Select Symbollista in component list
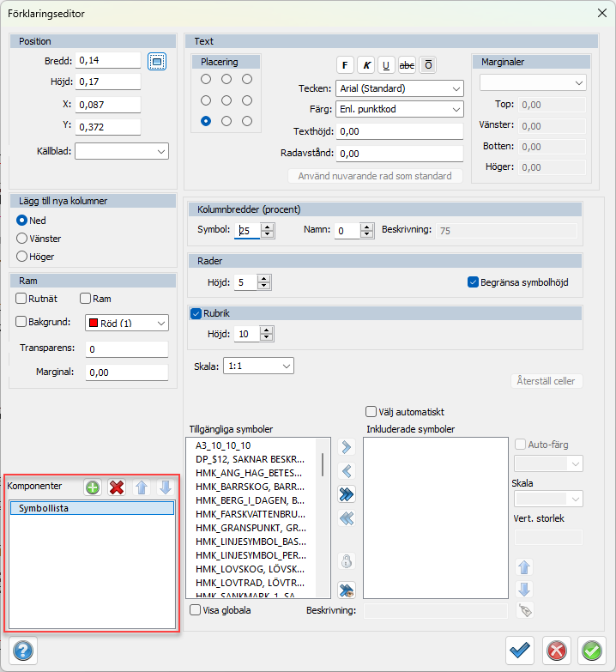The image size is (616, 672). pyautogui.click(x=92, y=508)
